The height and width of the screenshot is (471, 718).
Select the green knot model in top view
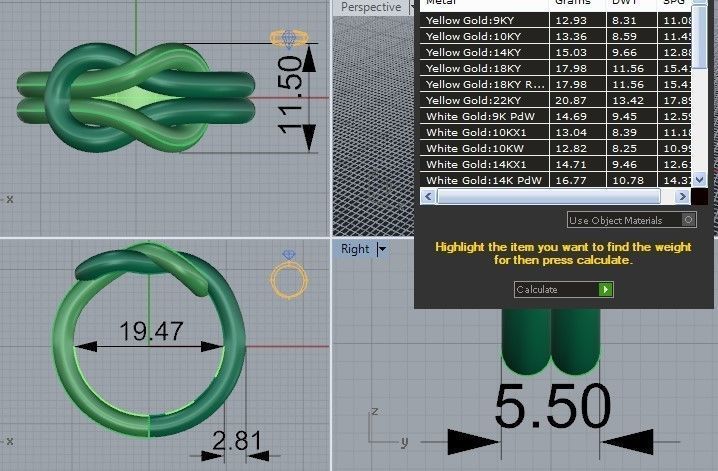coord(136,97)
